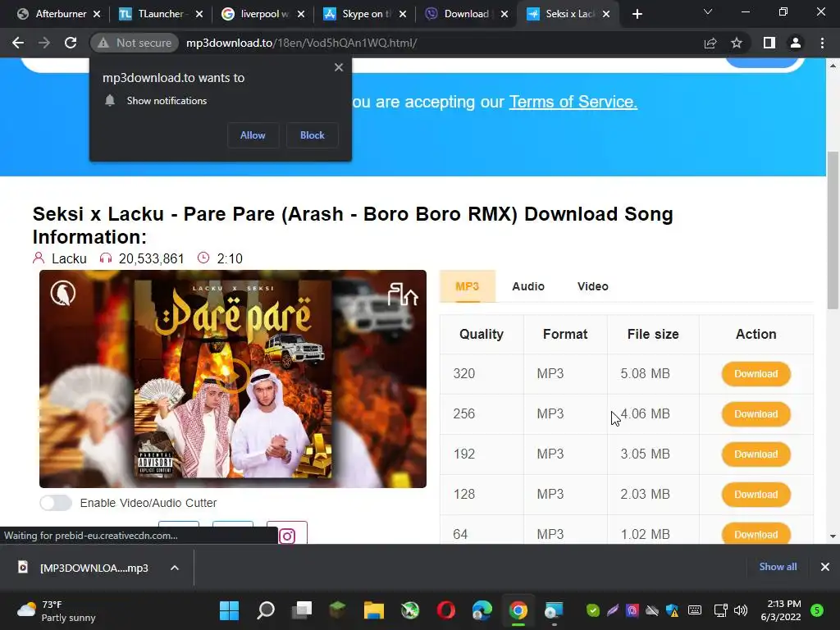
Task: Allow notifications from mp3download.to
Action: pyautogui.click(x=253, y=135)
